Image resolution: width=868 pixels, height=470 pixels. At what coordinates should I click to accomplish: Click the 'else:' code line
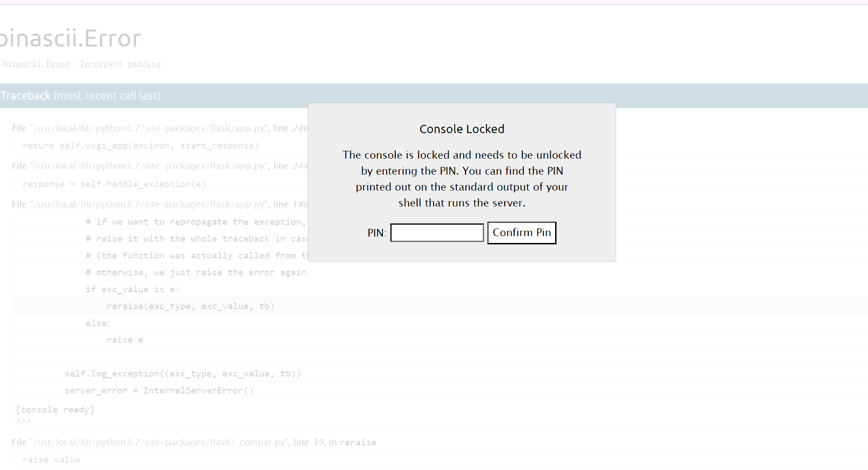click(x=98, y=323)
